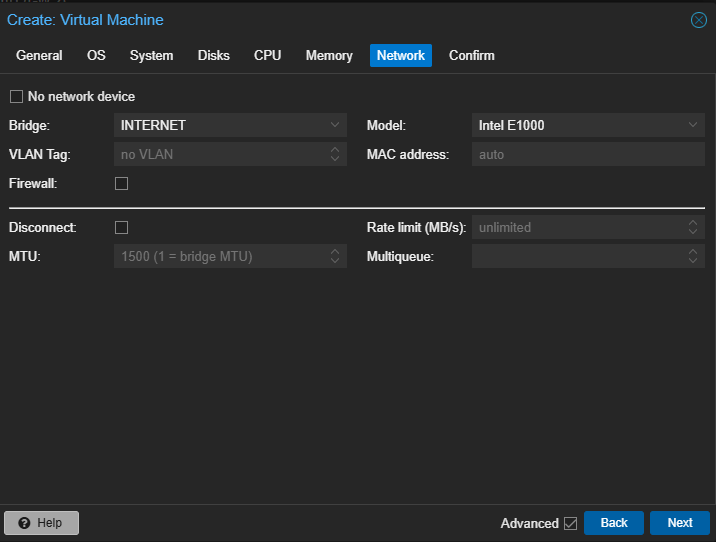
Task: Untick the Advanced checkbox
Action: point(570,523)
